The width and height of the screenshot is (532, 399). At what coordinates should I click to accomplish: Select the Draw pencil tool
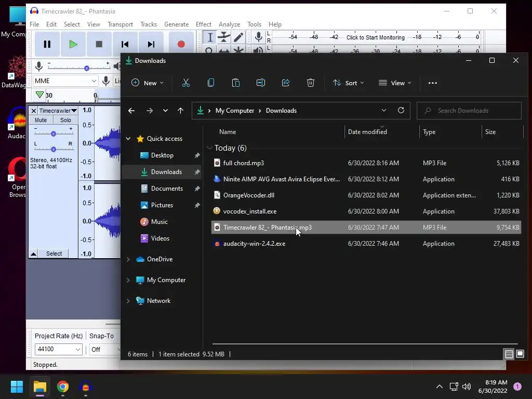pos(238,37)
